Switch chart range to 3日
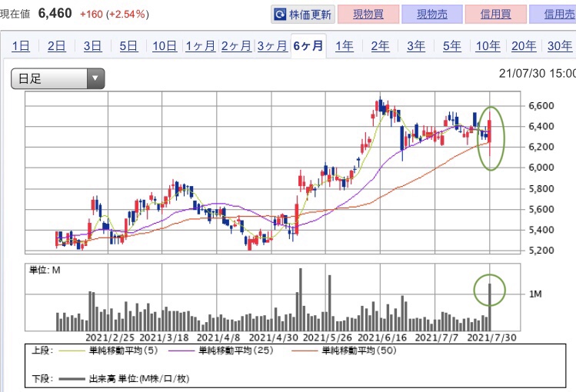Image resolution: width=576 pixels, height=392 pixels. tap(92, 46)
